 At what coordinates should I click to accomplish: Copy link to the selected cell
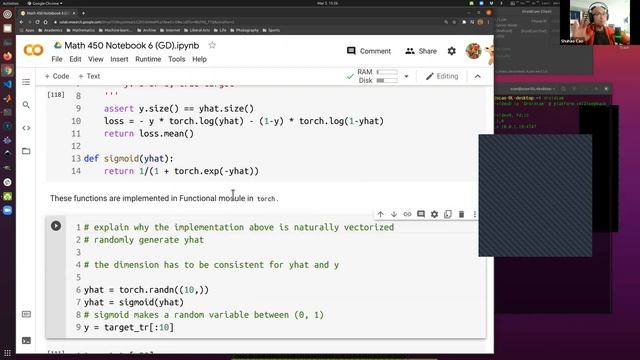[407, 214]
